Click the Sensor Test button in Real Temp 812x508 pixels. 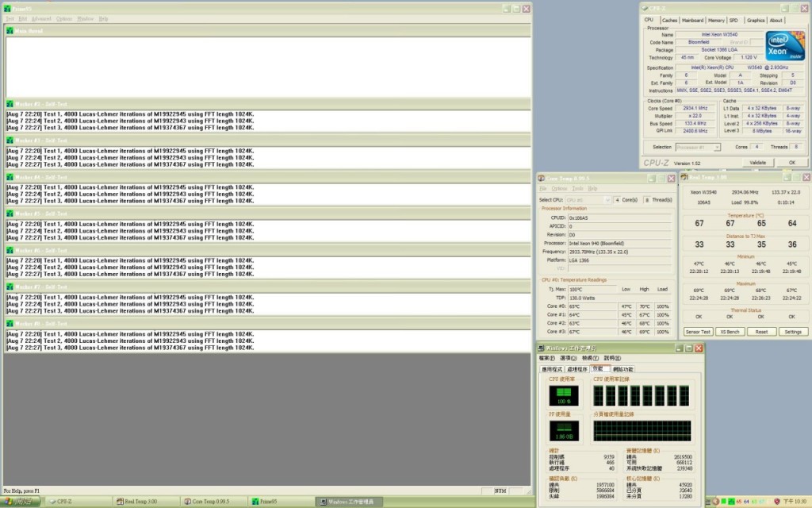point(698,332)
